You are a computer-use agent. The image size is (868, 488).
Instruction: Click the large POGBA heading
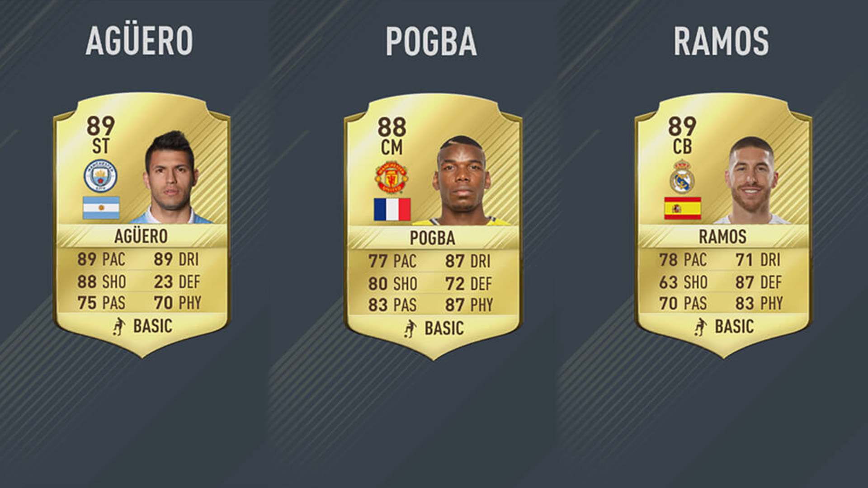click(x=431, y=41)
